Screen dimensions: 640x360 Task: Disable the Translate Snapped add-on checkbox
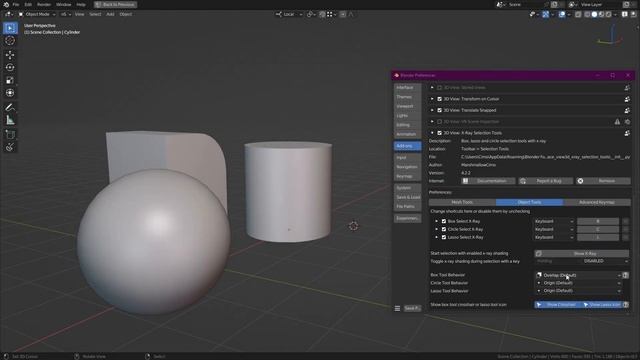tap(440, 110)
